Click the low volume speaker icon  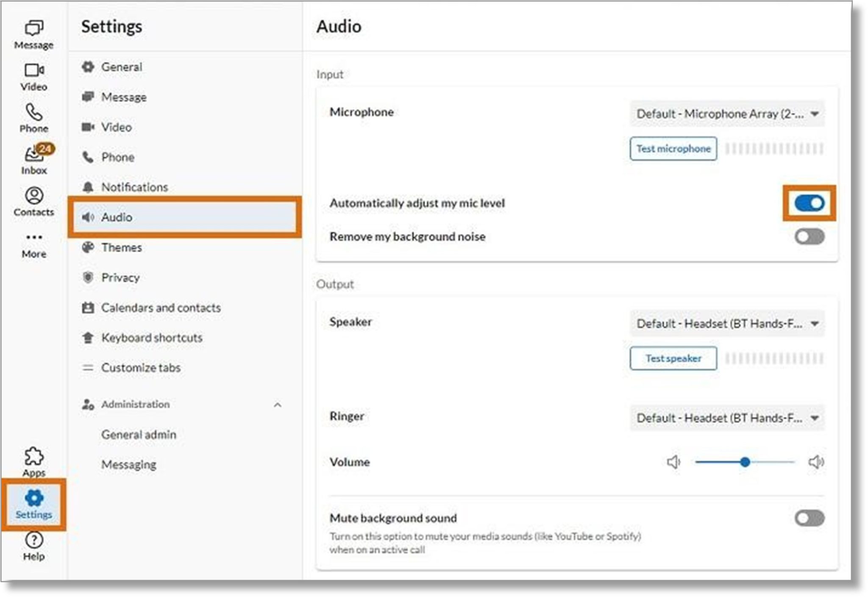click(673, 462)
